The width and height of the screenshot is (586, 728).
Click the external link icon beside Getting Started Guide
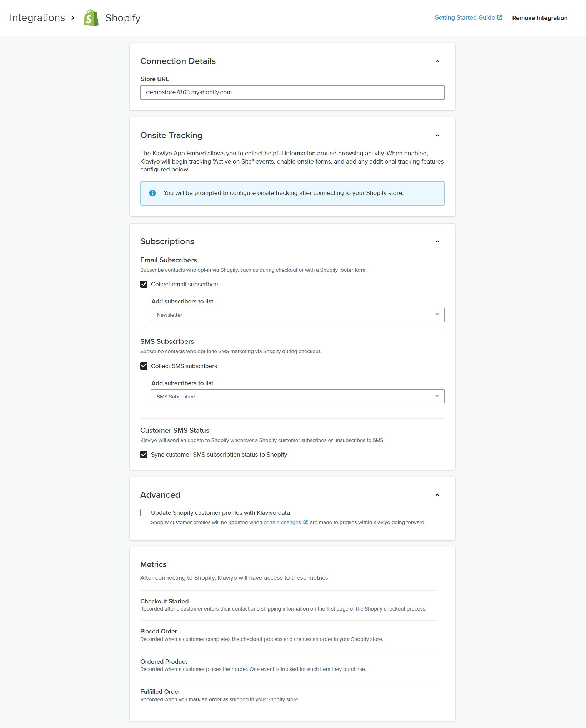(x=500, y=17)
